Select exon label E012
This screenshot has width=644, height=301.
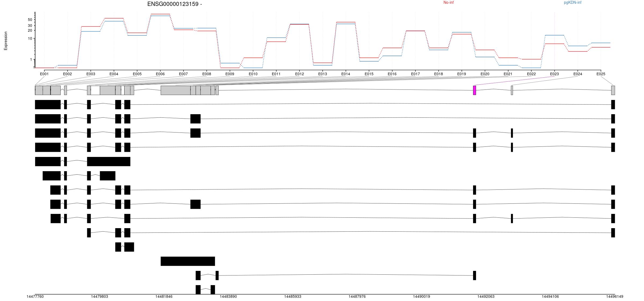299,74
